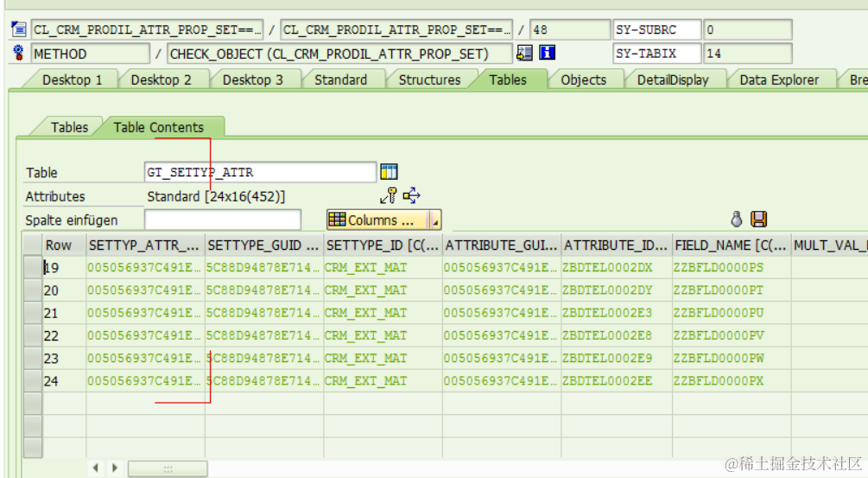Click the save floppy disk icon
868x478 pixels.
(759, 220)
